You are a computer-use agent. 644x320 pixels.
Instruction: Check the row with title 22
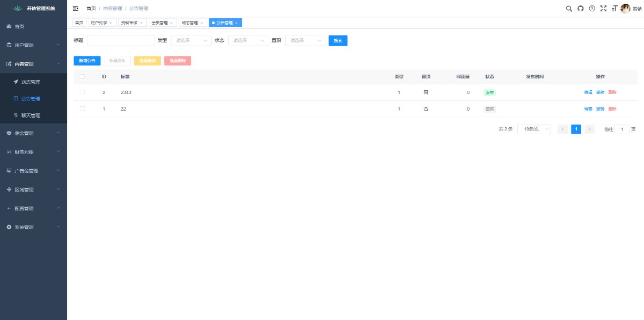82,108
